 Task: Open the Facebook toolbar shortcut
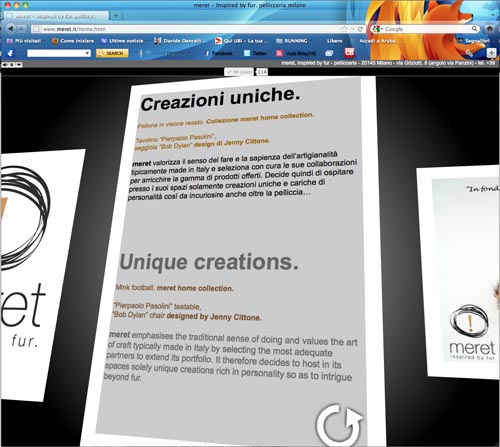[x=218, y=53]
